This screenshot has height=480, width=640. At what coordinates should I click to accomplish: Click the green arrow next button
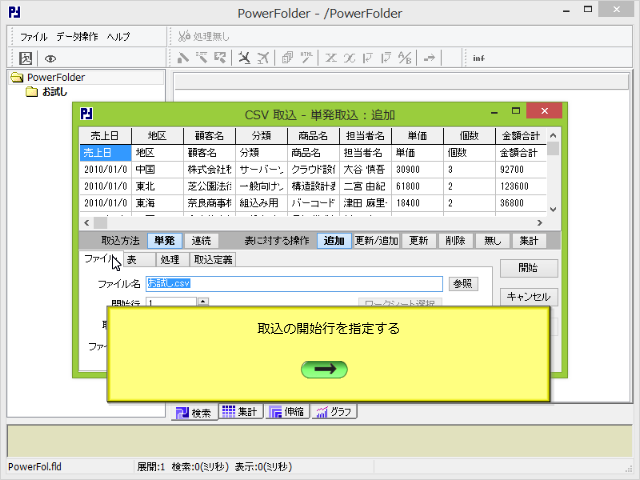pos(324,369)
